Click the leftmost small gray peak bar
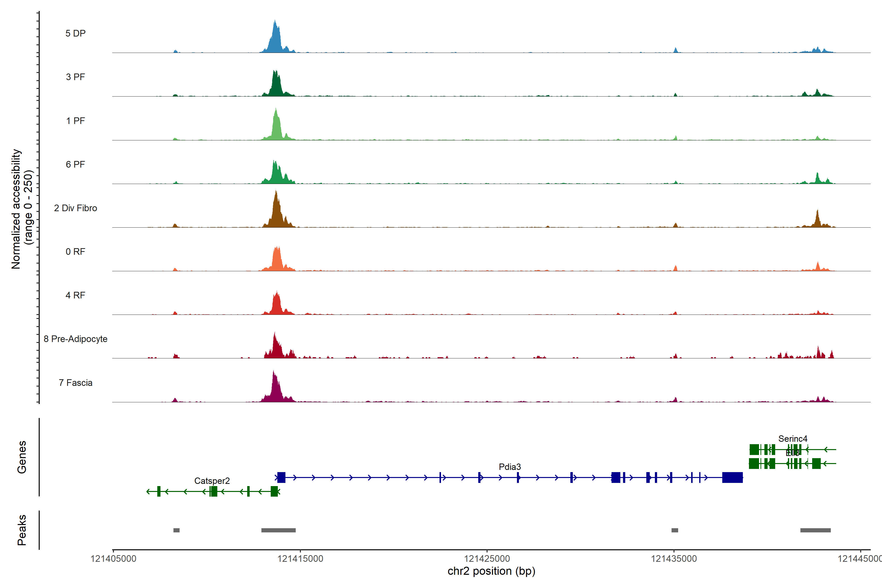This screenshot has height=588, width=882. [x=176, y=530]
